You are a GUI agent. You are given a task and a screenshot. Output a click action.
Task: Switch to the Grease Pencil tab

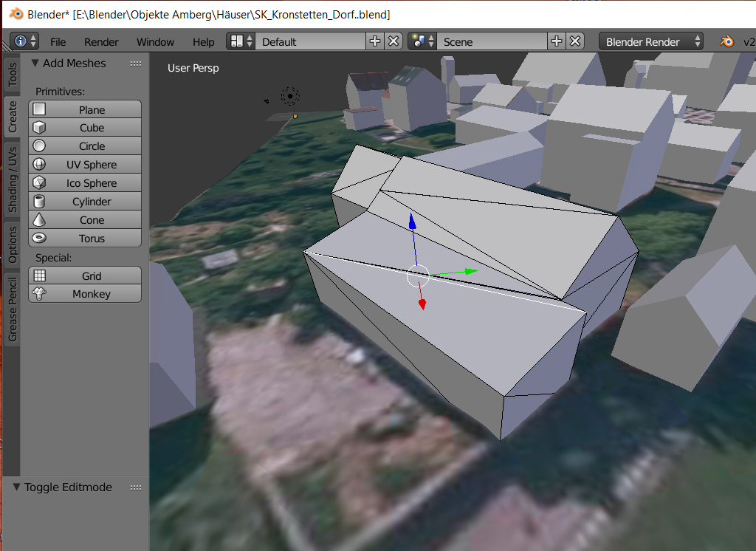tap(12, 310)
